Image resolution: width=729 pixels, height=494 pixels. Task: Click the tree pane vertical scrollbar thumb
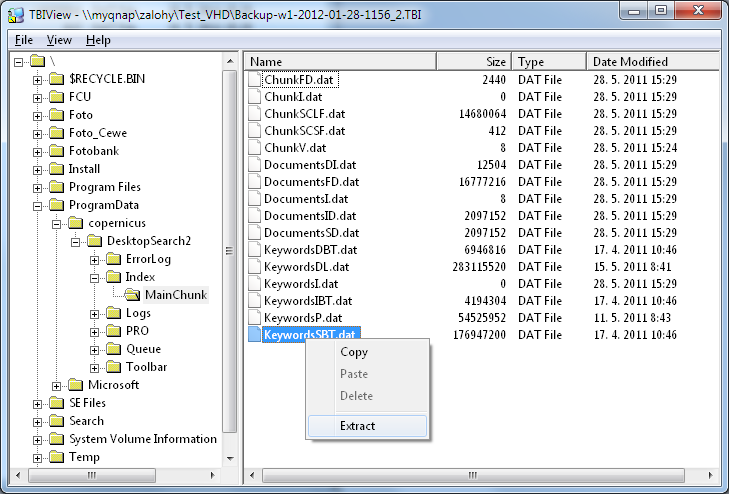point(230,251)
